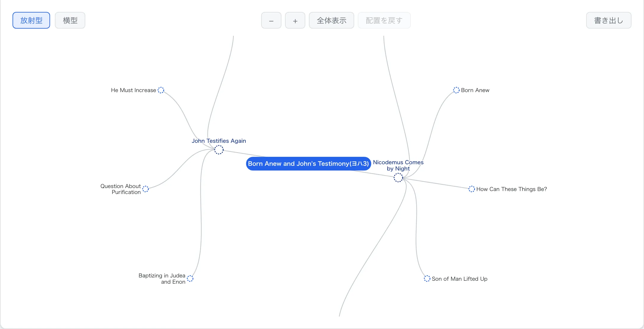Open 書き出し export button

click(609, 20)
